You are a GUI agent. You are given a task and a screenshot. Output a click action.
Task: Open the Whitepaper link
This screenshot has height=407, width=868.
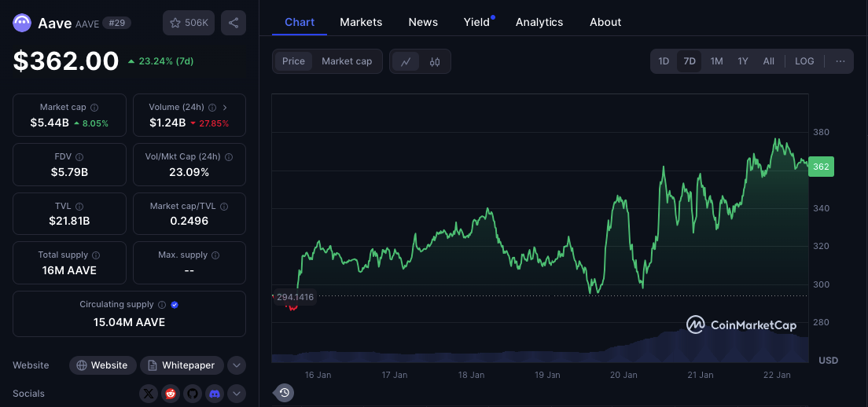point(182,365)
